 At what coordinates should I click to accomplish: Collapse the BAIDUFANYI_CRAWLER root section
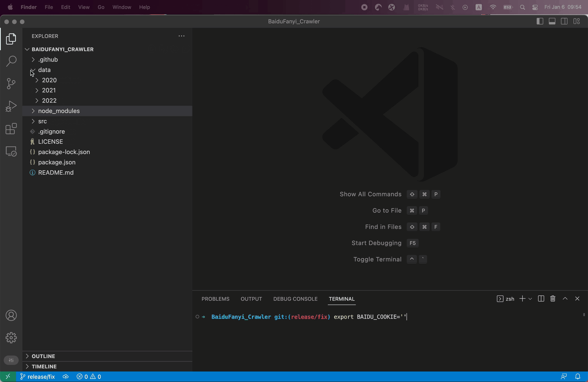coord(107,49)
